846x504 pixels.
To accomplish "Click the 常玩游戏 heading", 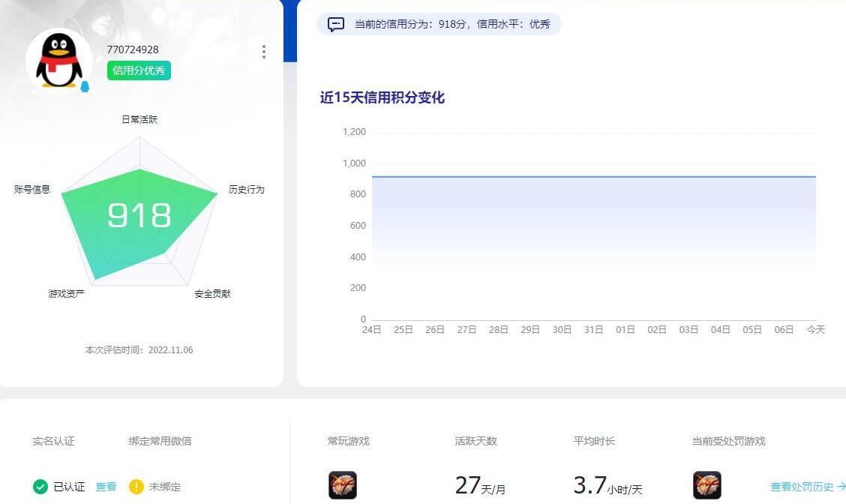I will pyautogui.click(x=349, y=441).
